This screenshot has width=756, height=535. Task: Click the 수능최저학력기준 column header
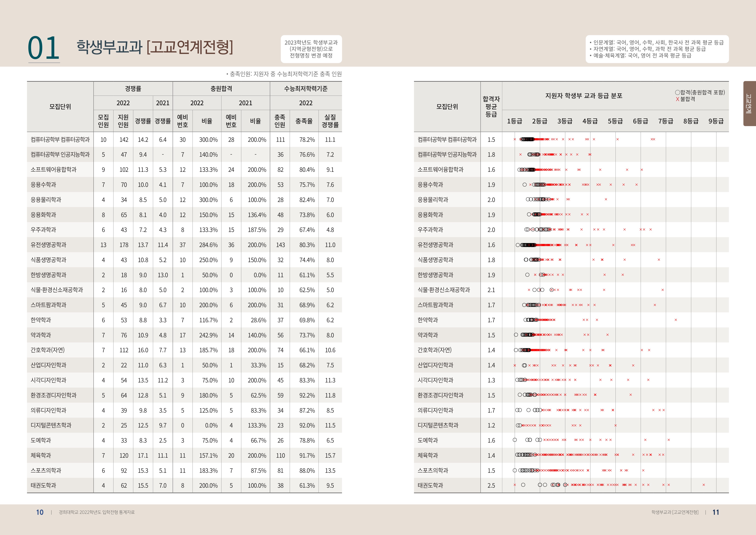(x=306, y=89)
